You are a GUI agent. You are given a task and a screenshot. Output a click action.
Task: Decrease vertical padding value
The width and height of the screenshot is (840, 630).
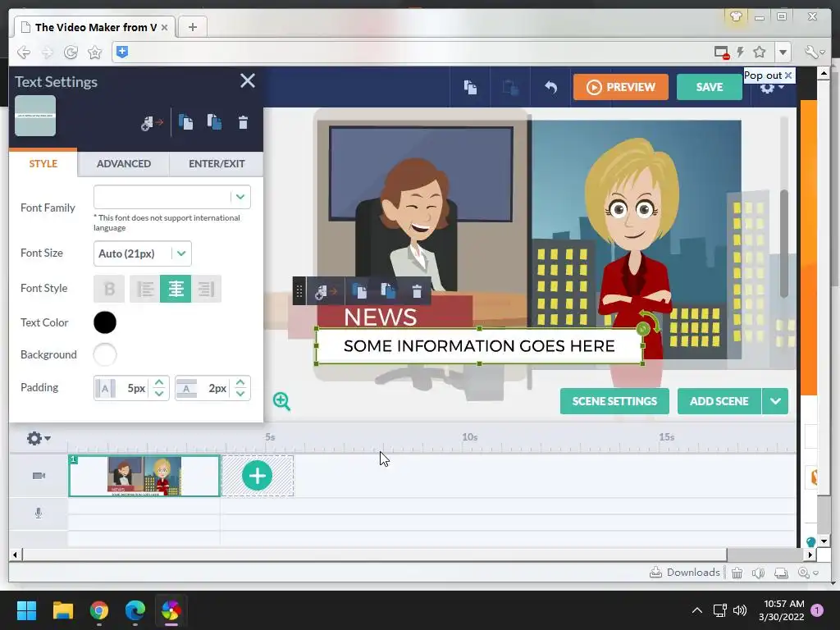click(x=240, y=393)
